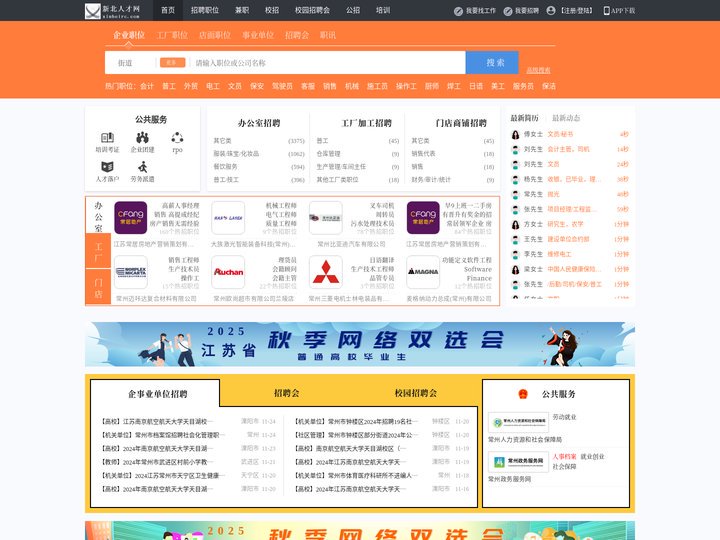This screenshot has height=540, width=720.
Task: Click the 叉车司机 job listing
Action: [382, 206]
